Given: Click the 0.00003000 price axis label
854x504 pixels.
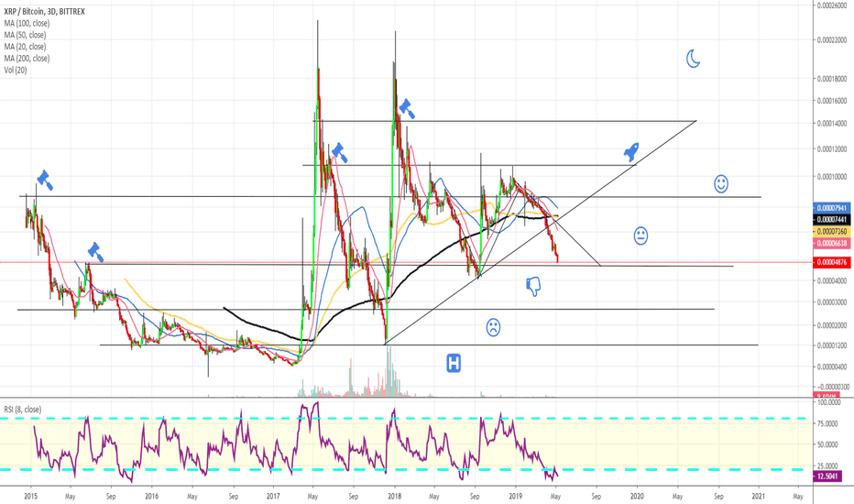Looking at the screenshot, I should [832, 301].
